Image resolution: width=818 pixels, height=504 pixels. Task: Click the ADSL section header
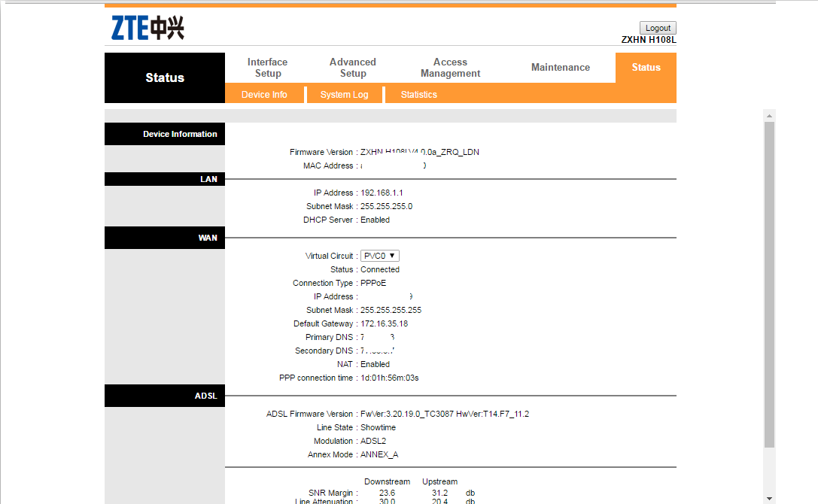pos(165,396)
